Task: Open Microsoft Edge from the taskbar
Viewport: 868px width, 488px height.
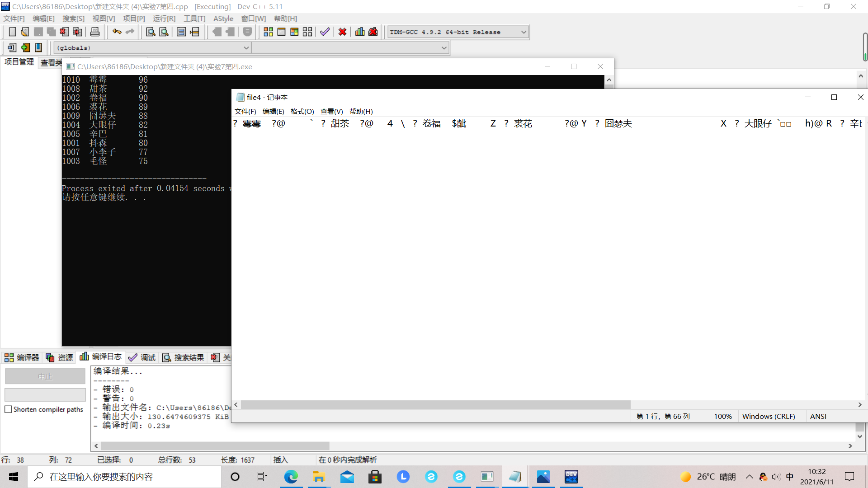Action: [x=291, y=477]
